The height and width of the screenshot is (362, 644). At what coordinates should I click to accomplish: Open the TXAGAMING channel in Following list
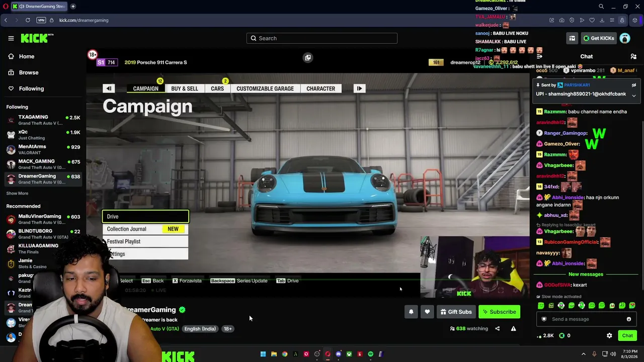[x=43, y=120]
